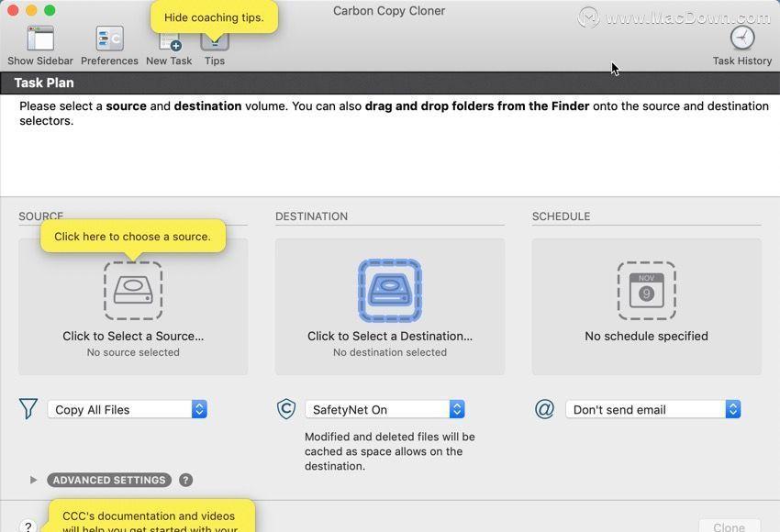The width and height of the screenshot is (780, 532).
Task: Click the Show Sidebar toolbar icon
Action: (x=40, y=39)
